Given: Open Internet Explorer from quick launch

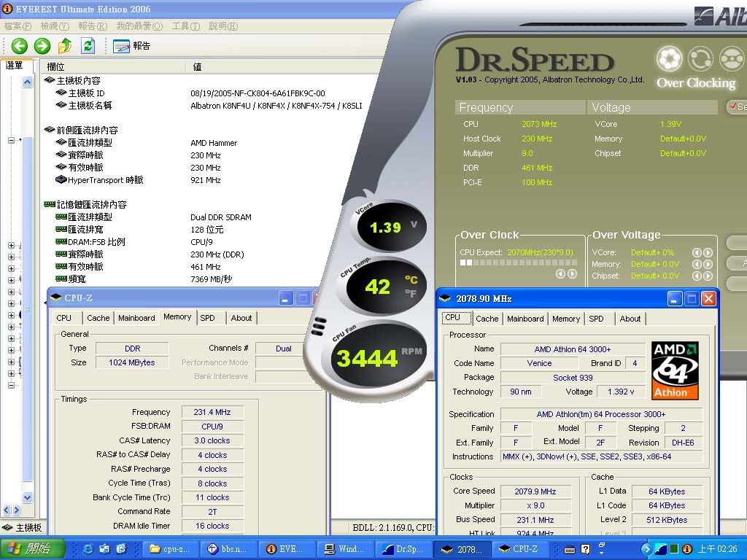Looking at the screenshot, I should 88,548.
